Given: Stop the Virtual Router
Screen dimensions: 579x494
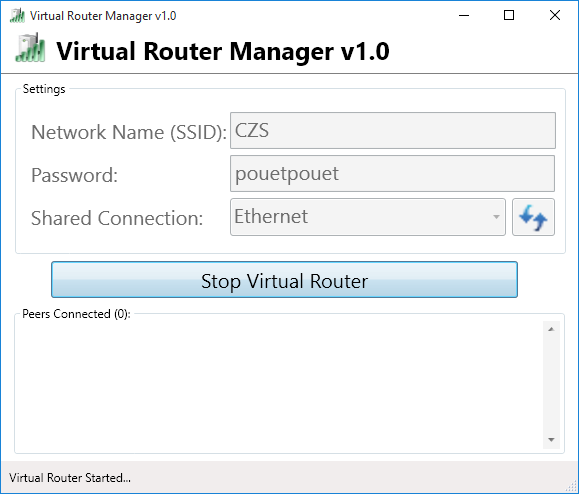Looking at the screenshot, I should click(x=284, y=279).
